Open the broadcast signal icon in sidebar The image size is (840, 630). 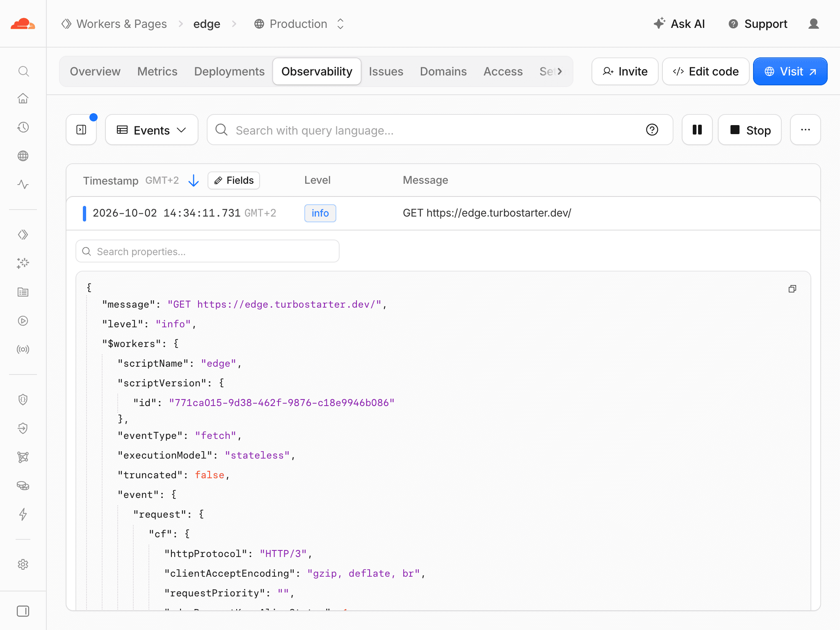click(x=23, y=349)
